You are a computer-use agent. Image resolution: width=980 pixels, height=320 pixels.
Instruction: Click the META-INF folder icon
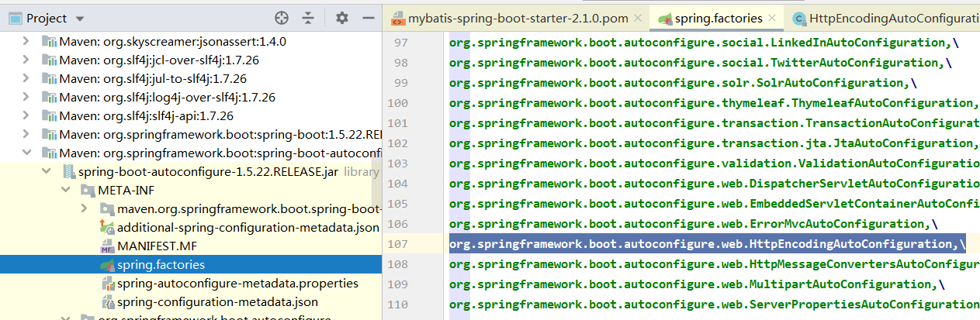(88, 191)
